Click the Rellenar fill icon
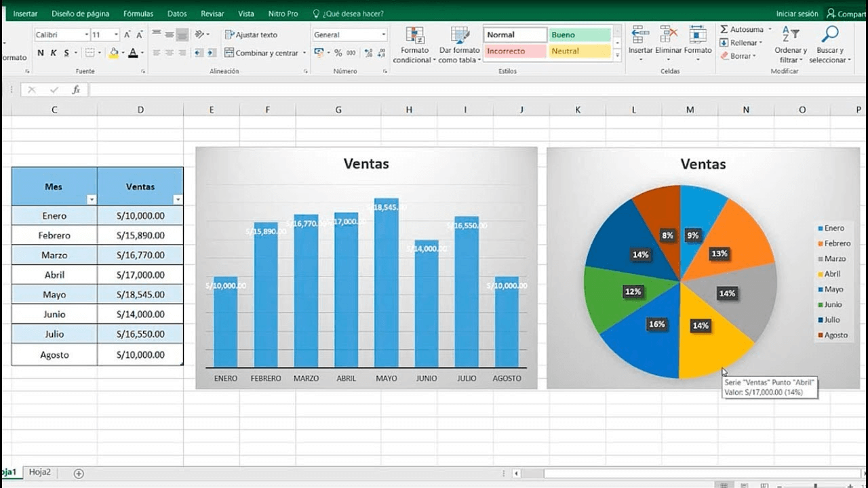 click(724, 43)
